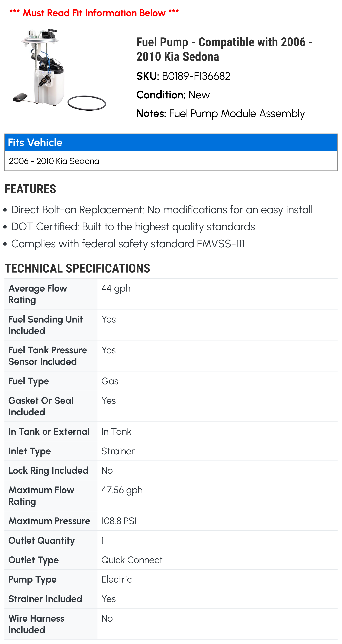342x644 pixels.
Task: Click the "Quick Connect" outlet type value
Action: [x=132, y=560]
